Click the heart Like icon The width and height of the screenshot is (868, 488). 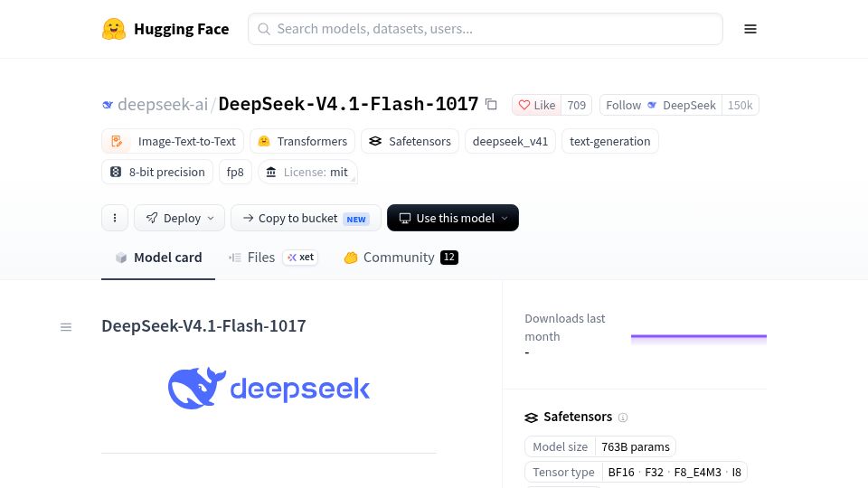pyautogui.click(x=524, y=105)
